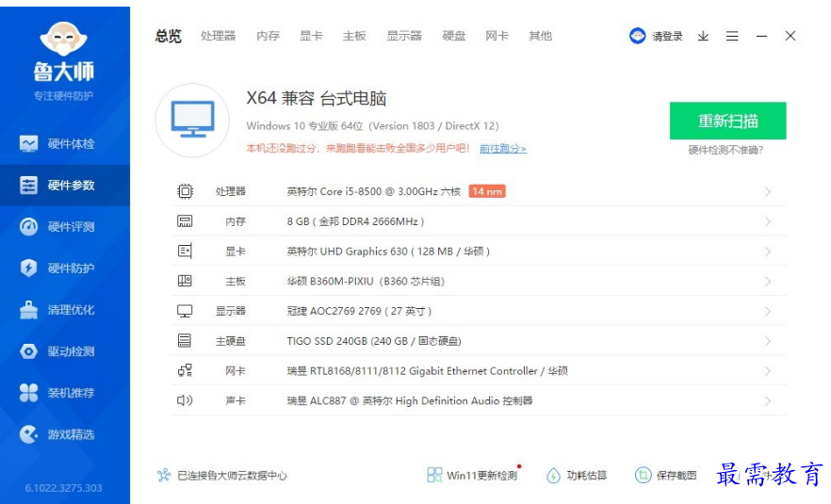Open the 清理优化 broom icon
The width and height of the screenshot is (831, 504).
tap(28, 310)
